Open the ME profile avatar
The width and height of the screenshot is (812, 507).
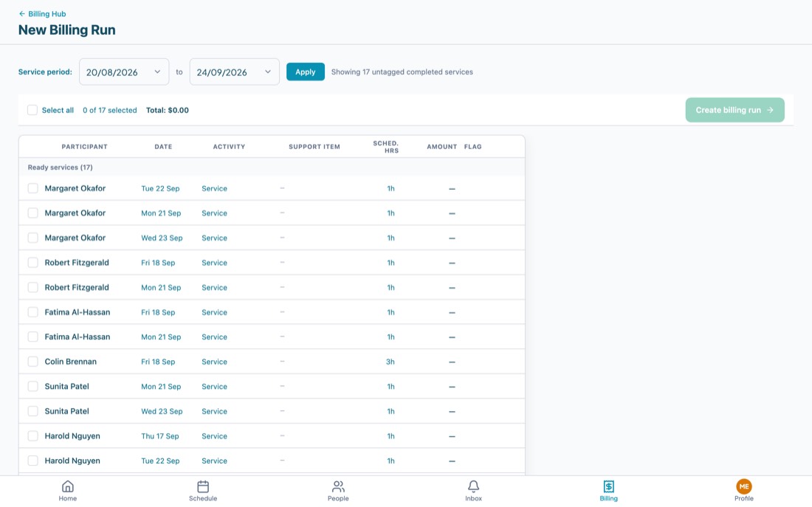744,486
